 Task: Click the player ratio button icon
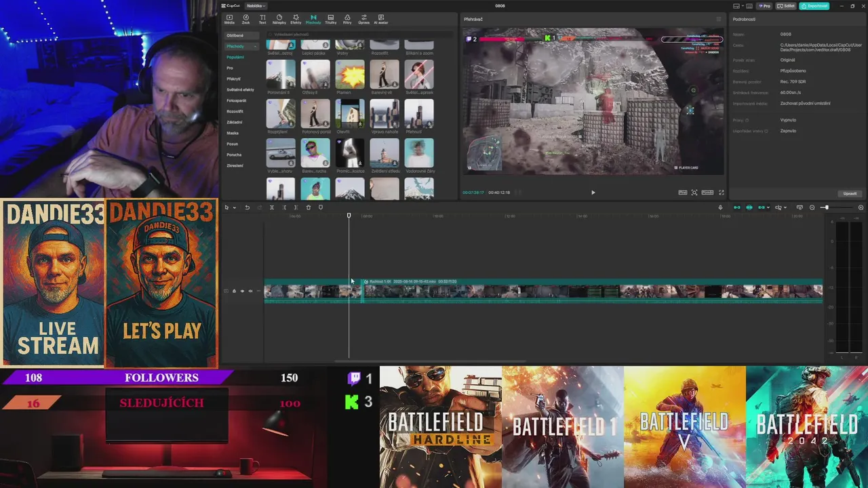click(x=707, y=192)
